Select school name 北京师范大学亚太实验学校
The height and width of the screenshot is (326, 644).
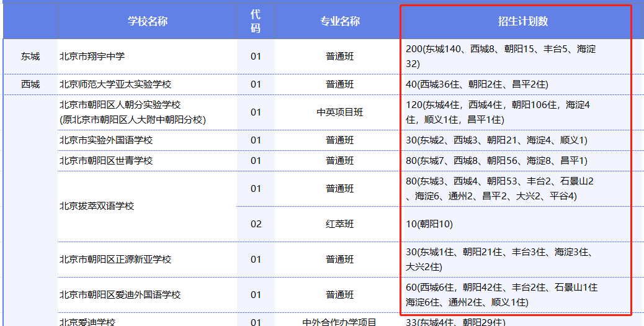point(115,84)
